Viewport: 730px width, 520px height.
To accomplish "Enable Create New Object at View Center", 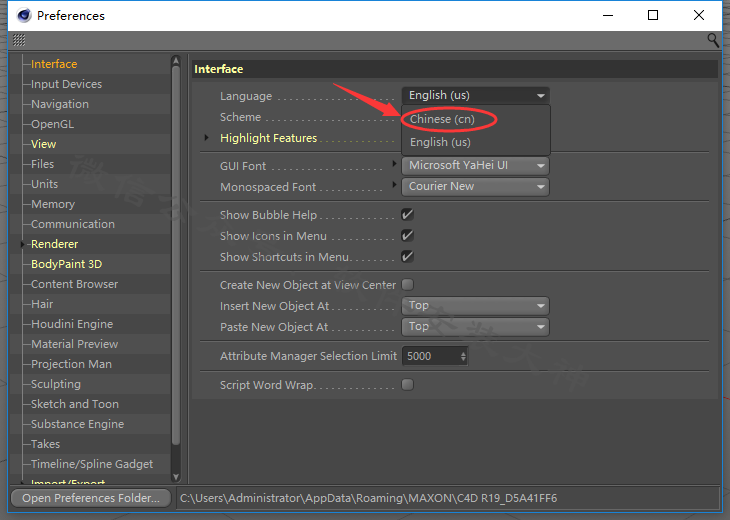I will 407,284.
